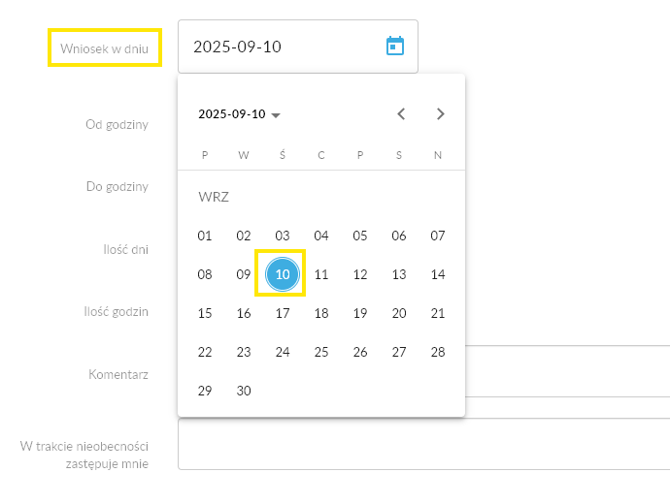
Task: Click the Komentarz text field
Action: (566, 372)
